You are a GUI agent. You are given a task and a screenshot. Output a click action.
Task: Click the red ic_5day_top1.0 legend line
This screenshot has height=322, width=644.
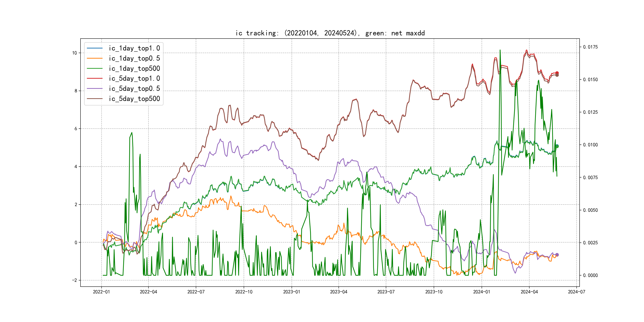tap(94, 78)
